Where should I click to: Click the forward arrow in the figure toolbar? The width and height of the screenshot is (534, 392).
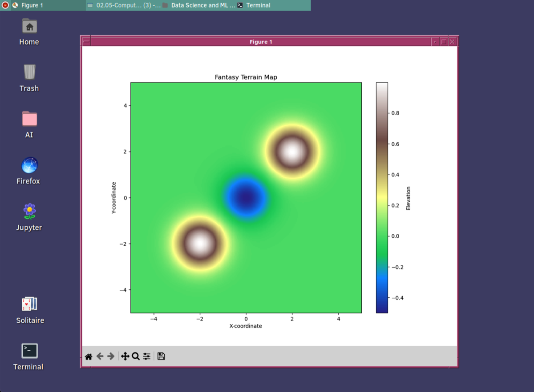click(x=111, y=356)
